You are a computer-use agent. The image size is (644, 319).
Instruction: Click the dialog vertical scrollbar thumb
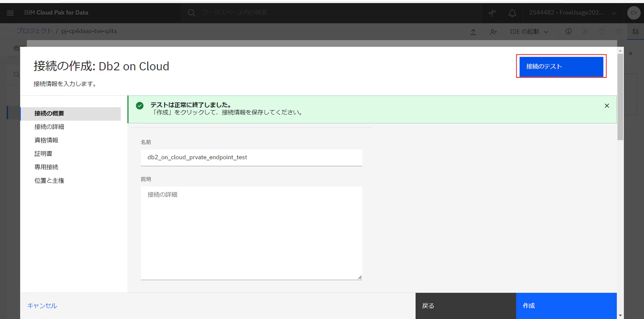point(620,97)
